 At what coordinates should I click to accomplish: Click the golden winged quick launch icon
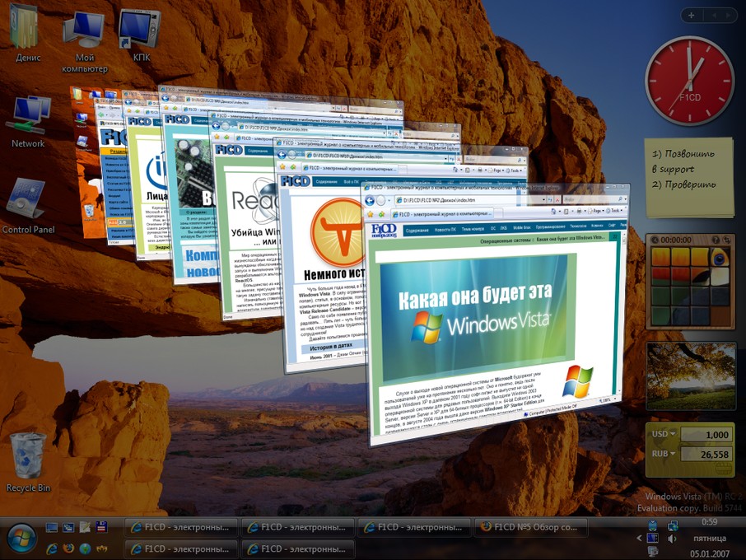point(101,548)
